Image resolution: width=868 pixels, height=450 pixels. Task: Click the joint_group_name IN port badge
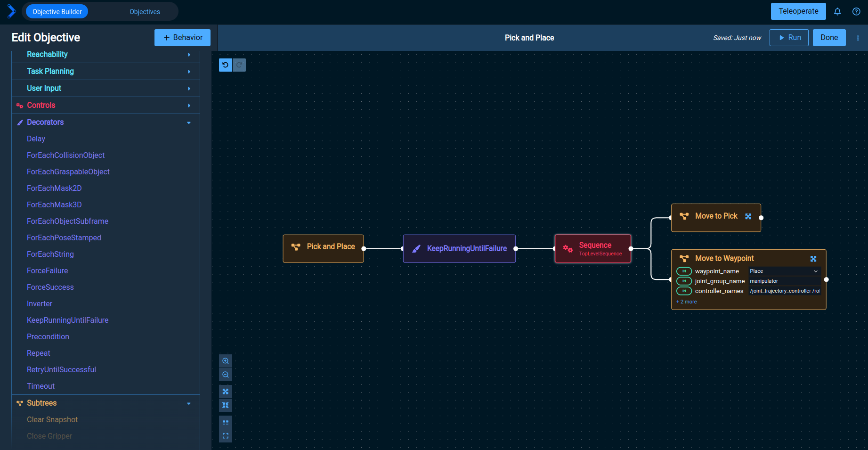[684, 281]
